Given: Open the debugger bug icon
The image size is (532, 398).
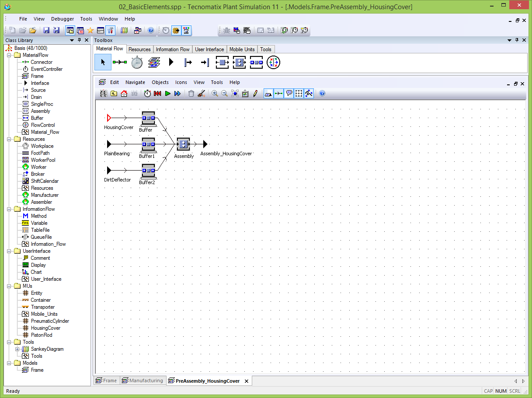Looking at the screenshot, I should [227, 31].
